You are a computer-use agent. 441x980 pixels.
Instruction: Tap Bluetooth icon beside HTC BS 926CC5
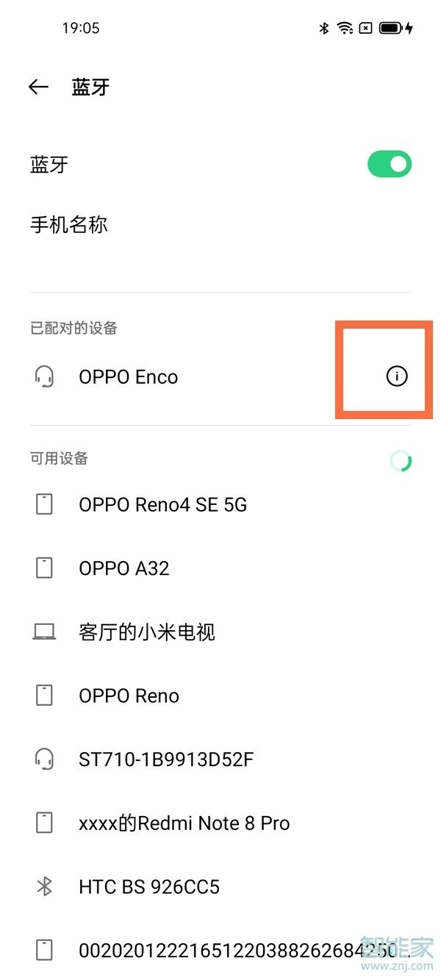tap(44, 887)
